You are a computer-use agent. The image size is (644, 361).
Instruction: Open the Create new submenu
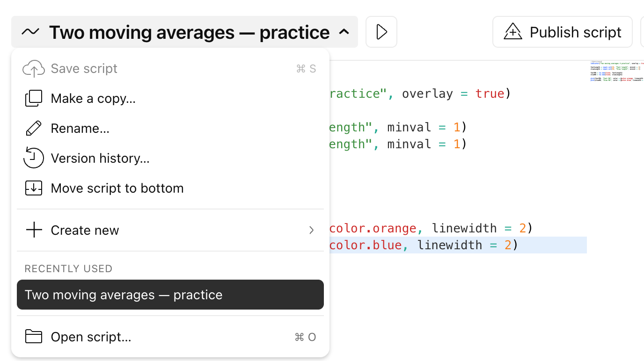click(x=170, y=230)
